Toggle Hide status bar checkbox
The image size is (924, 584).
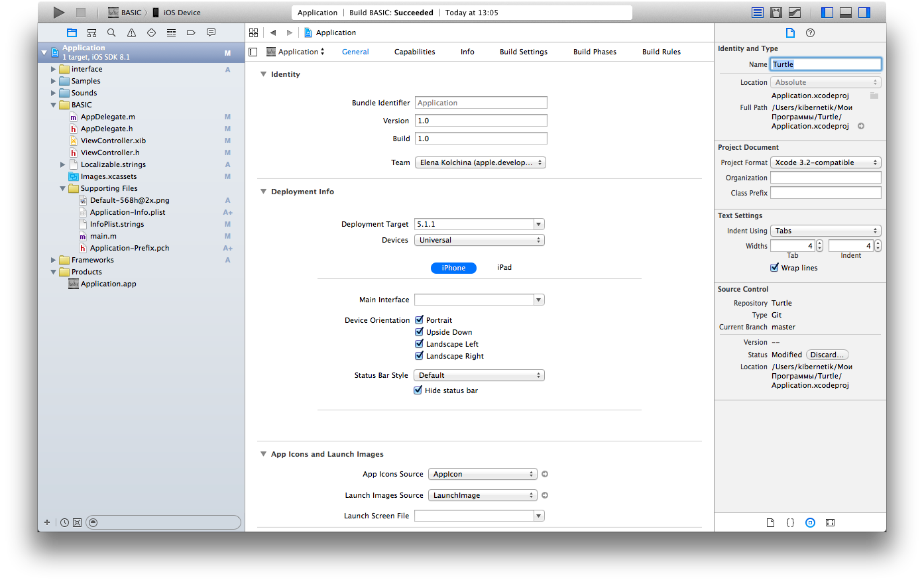[418, 390]
